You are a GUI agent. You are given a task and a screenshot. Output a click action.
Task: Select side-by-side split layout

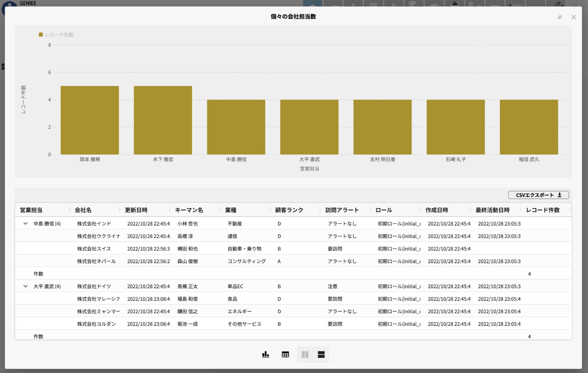click(305, 354)
